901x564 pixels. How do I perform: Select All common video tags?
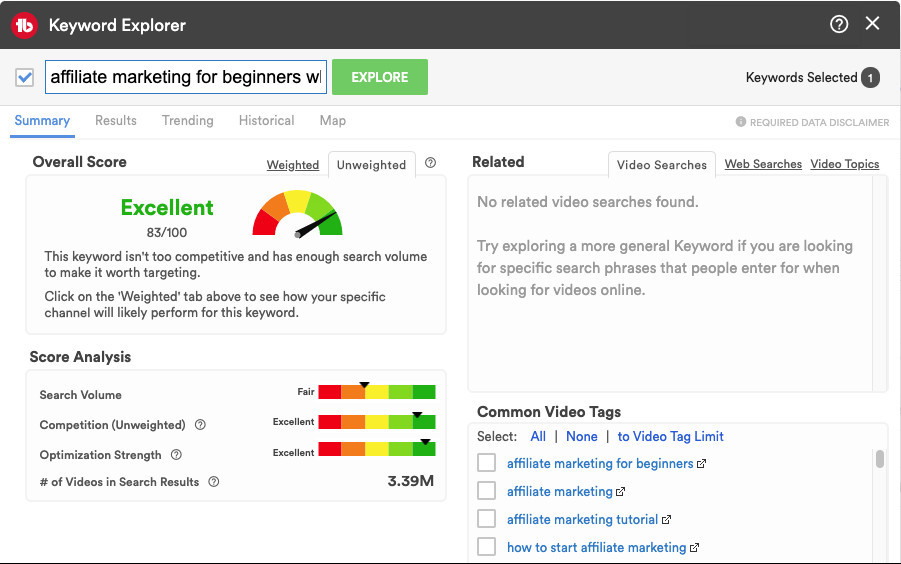538,436
